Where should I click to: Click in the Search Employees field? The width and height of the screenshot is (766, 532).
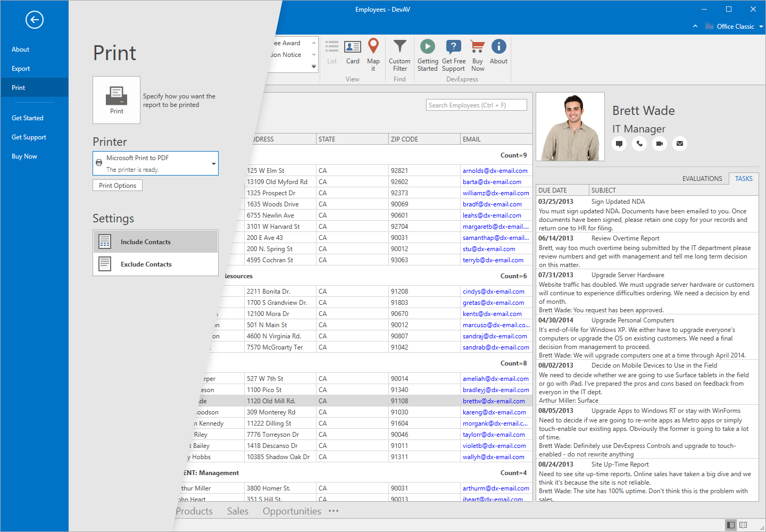point(476,105)
